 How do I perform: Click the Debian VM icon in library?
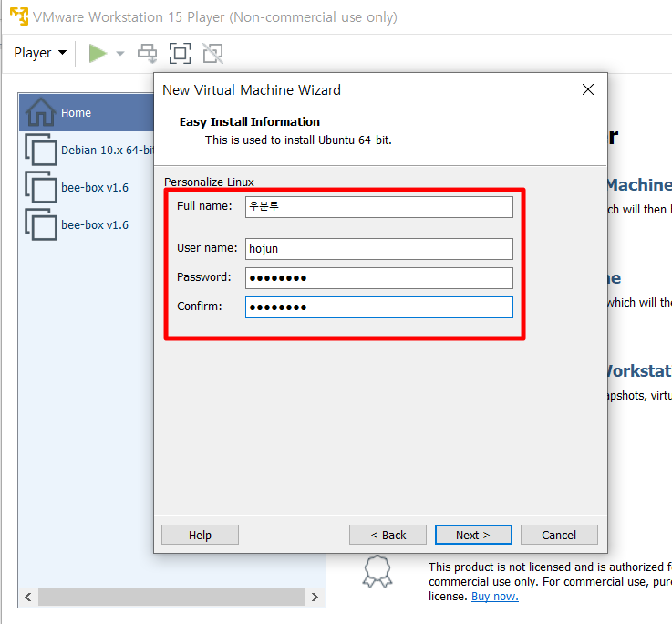tap(41, 150)
